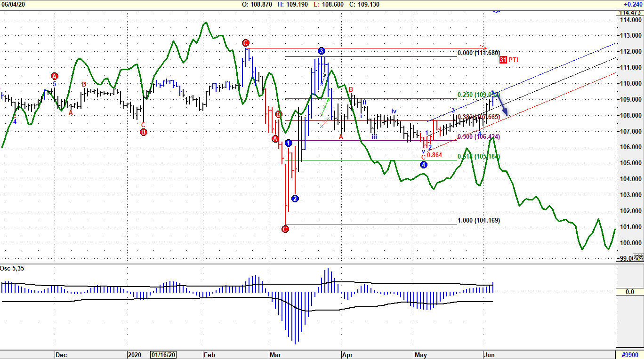644x359 pixels.
Task: Select the blue circled wave 2 marker
Action: 295,199
